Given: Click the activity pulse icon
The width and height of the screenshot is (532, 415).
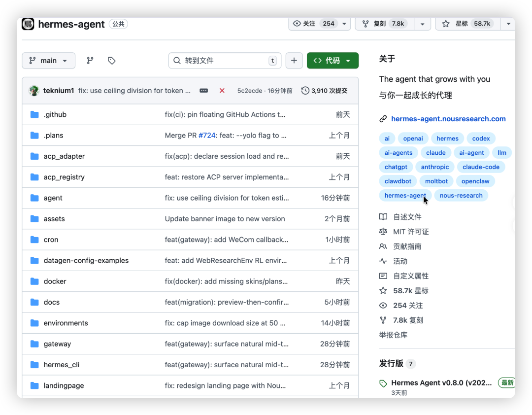Looking at the screenshot, I should click(x=383, y=261).
